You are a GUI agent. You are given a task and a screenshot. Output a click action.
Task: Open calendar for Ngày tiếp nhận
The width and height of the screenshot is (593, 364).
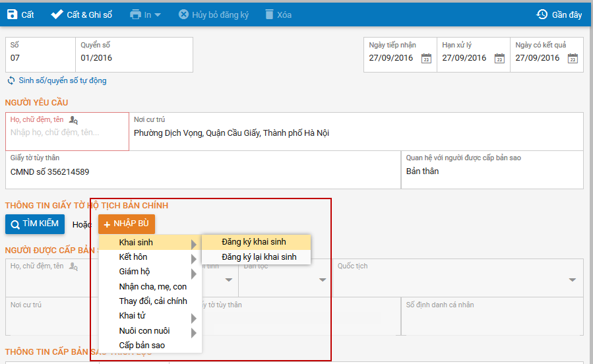(426, 59)
